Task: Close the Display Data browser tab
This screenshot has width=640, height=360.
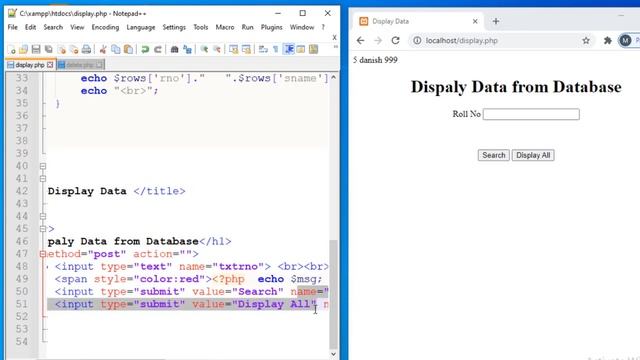Action: (x=475, y=21)
